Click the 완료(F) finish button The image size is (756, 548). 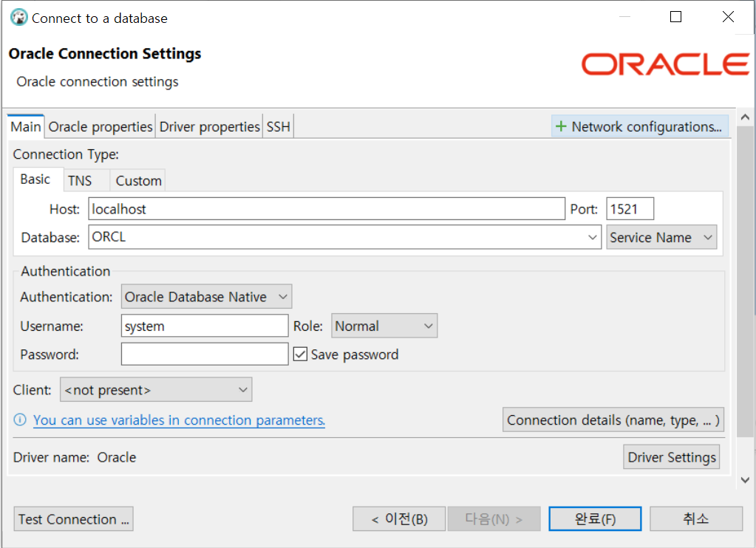pyautogui.click(x=595, y=518)
